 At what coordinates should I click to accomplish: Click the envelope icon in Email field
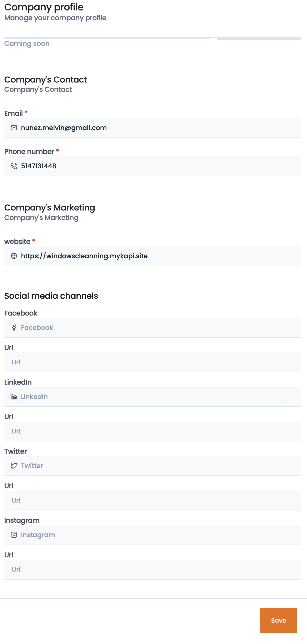(14, 128)
